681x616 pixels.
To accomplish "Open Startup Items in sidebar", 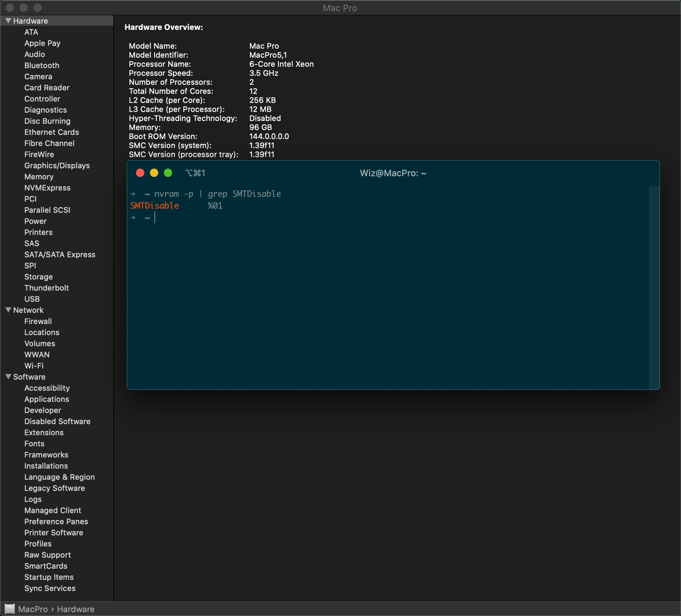I will [x=49, y=577].
